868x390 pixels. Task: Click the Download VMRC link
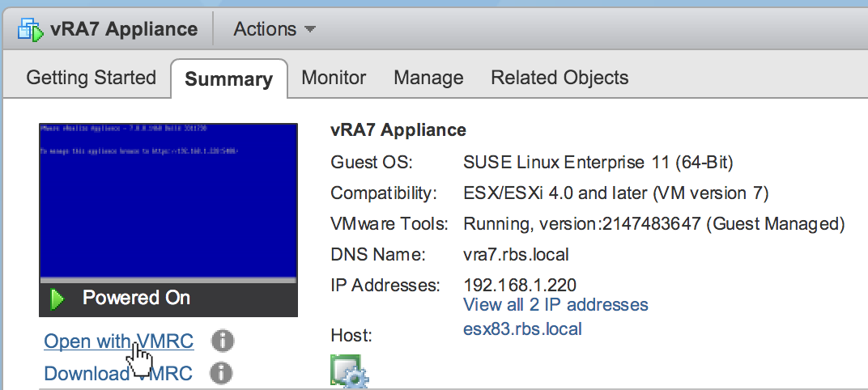(118, 373)
